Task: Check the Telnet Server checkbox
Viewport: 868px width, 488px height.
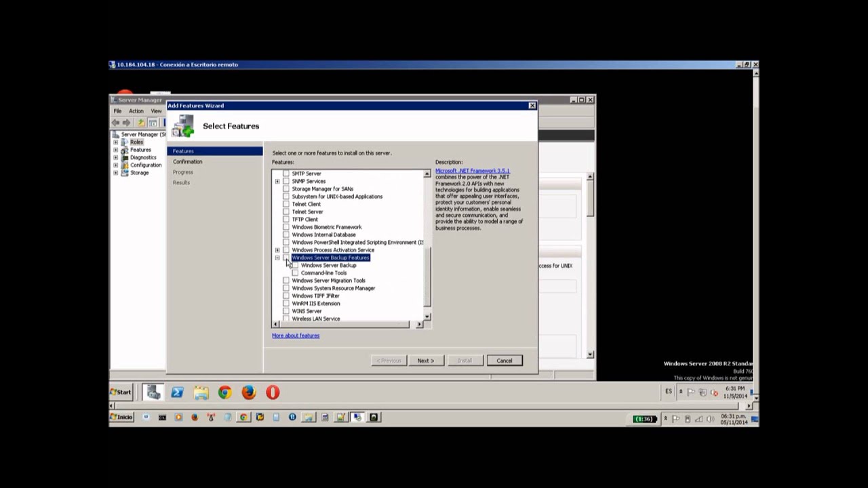Action: 286,211
